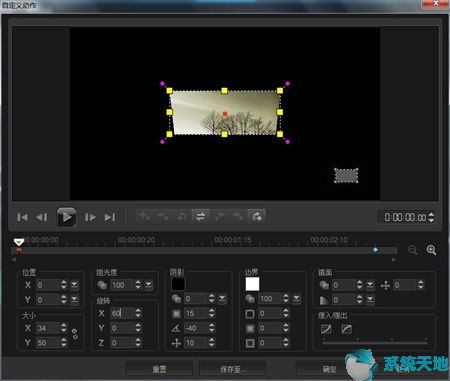The width and height of the screenshot is (450, 381).
Task: Open the black shadow color swatch
Action: pyautogui.click(x=178, y=284)
